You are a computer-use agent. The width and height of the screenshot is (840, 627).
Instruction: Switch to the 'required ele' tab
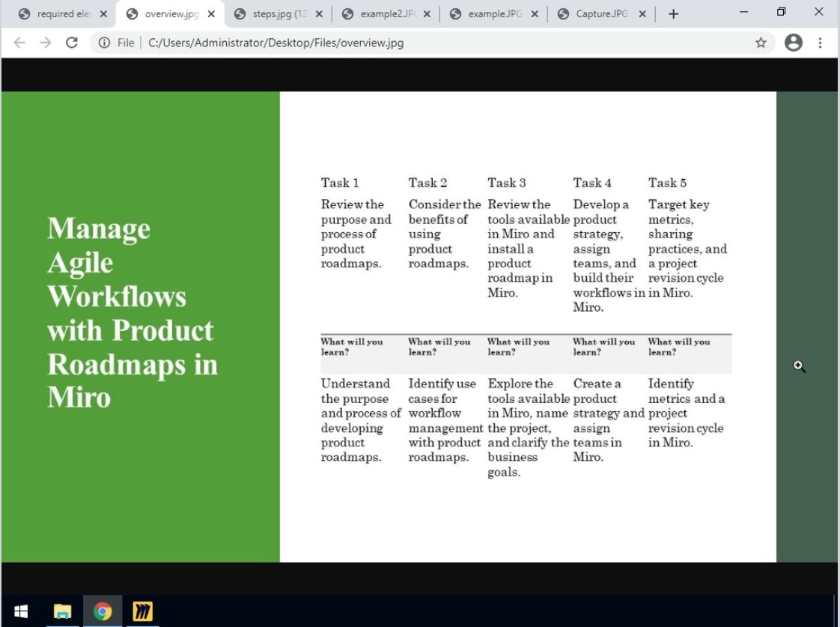coord(60,14)
